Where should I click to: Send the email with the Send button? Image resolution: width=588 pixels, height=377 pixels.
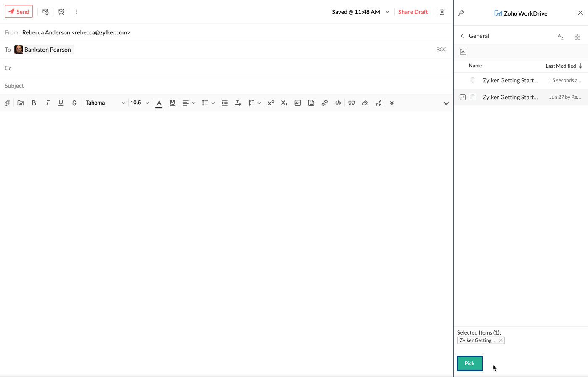point(19,12)
